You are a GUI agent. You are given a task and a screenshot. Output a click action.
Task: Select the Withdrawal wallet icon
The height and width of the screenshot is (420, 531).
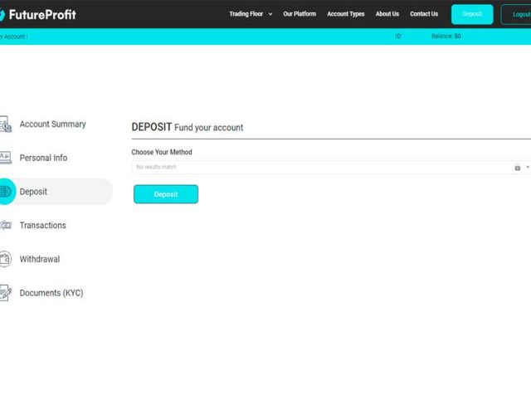[x=6, y=259]
